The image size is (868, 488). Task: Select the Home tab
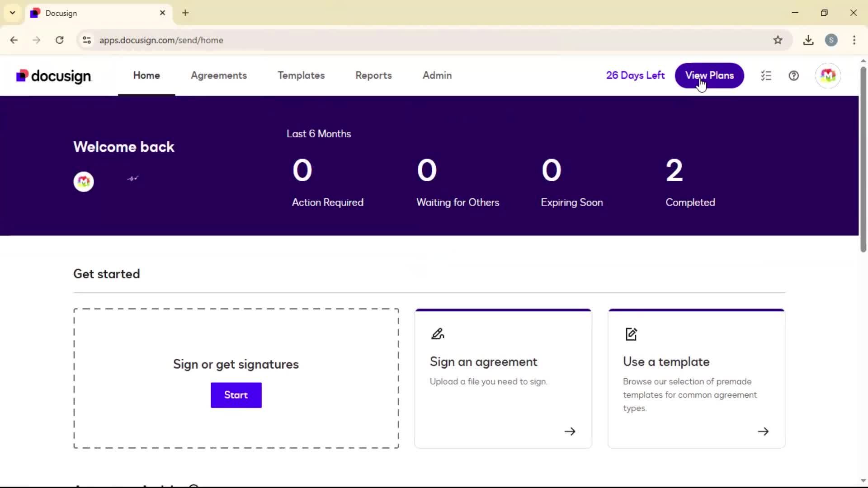(146, 75)
